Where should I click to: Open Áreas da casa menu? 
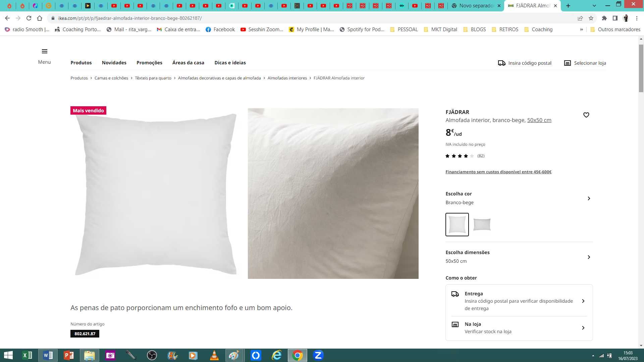[188, 63]
